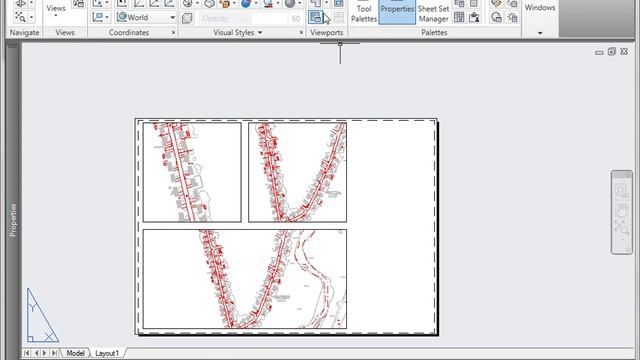640x360 pixels.
Task: Toggle the Tool Palettes window
Action: (364, 12)
